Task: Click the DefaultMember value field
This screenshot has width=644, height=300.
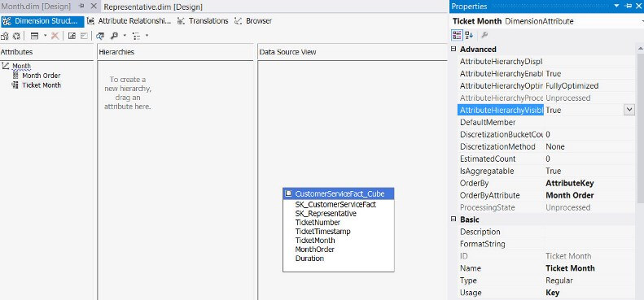Action: (589, 122)
